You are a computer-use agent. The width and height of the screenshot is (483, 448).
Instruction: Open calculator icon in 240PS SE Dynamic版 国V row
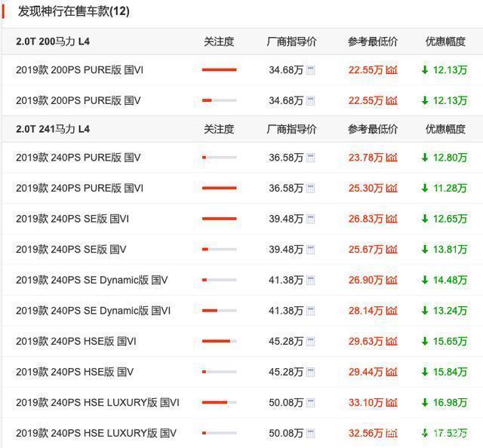coord(310,281)
